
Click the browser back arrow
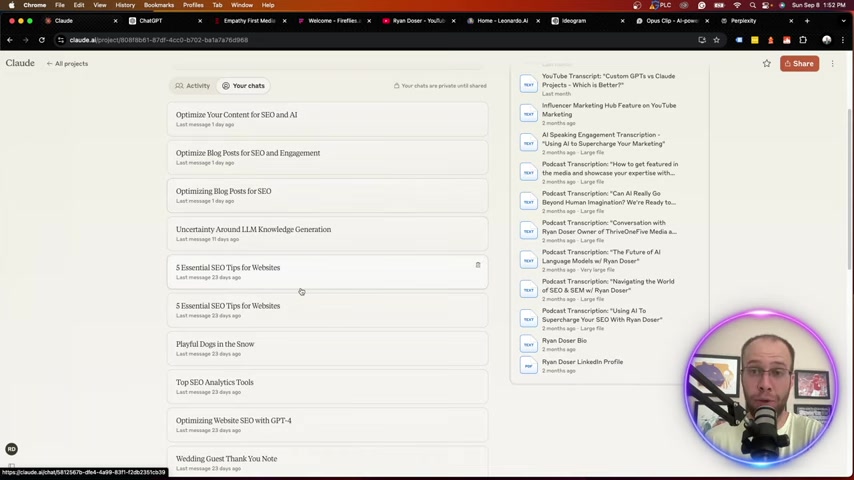click(10, 40)
